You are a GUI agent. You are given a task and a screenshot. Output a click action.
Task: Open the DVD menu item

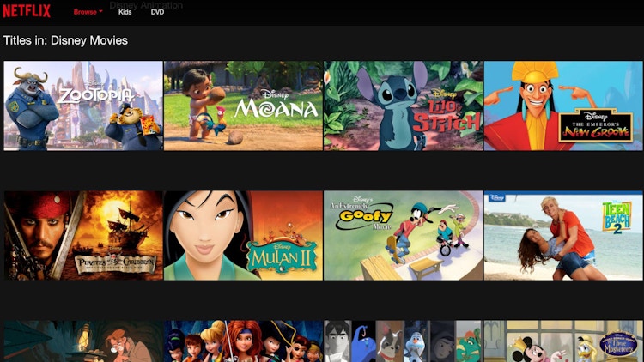[157, 12]
